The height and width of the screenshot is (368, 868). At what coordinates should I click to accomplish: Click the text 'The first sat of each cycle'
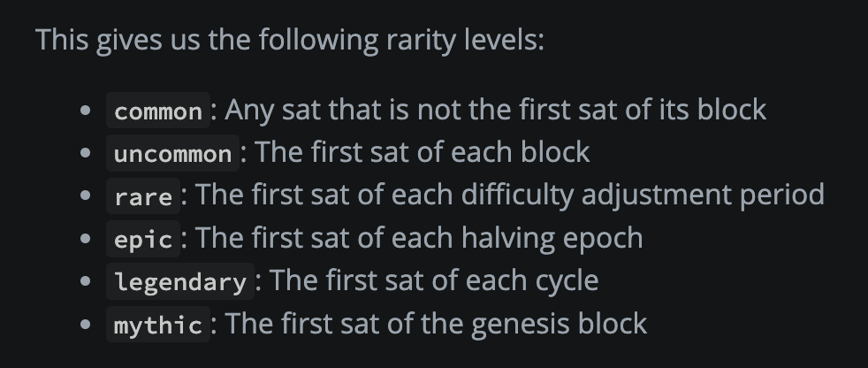point(434,281)
